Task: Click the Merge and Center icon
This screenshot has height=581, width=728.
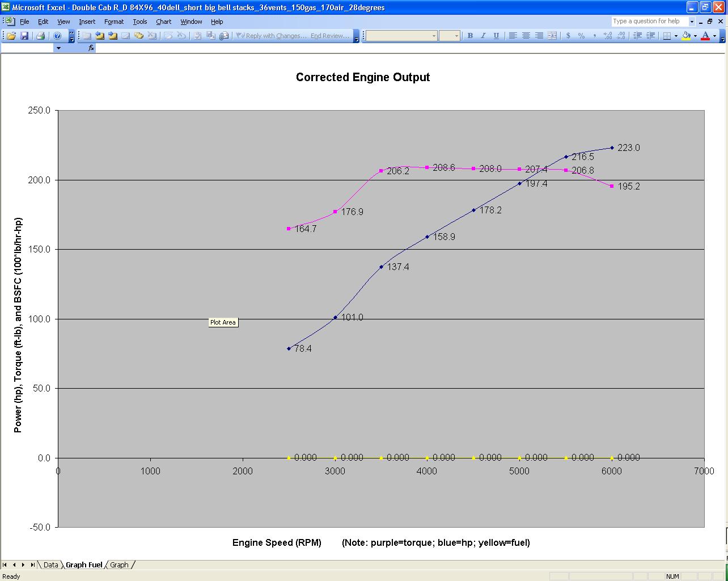Action: [552, 36]
